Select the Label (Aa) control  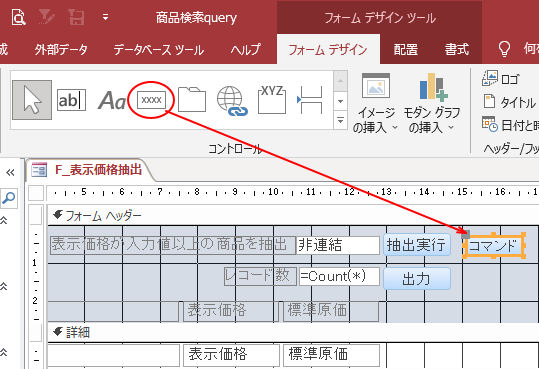[x=111, y=100]
